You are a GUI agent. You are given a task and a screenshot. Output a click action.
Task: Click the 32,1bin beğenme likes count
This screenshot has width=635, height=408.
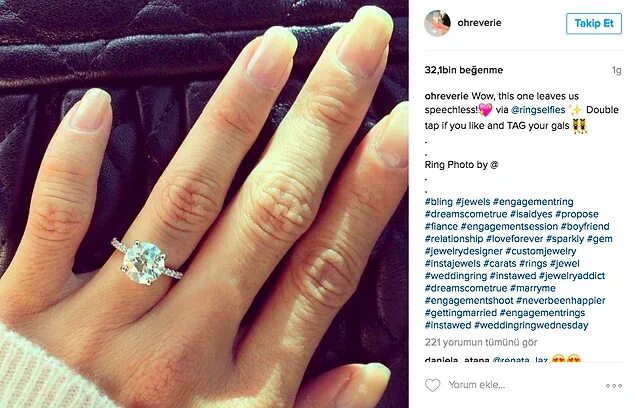point(464,70)
